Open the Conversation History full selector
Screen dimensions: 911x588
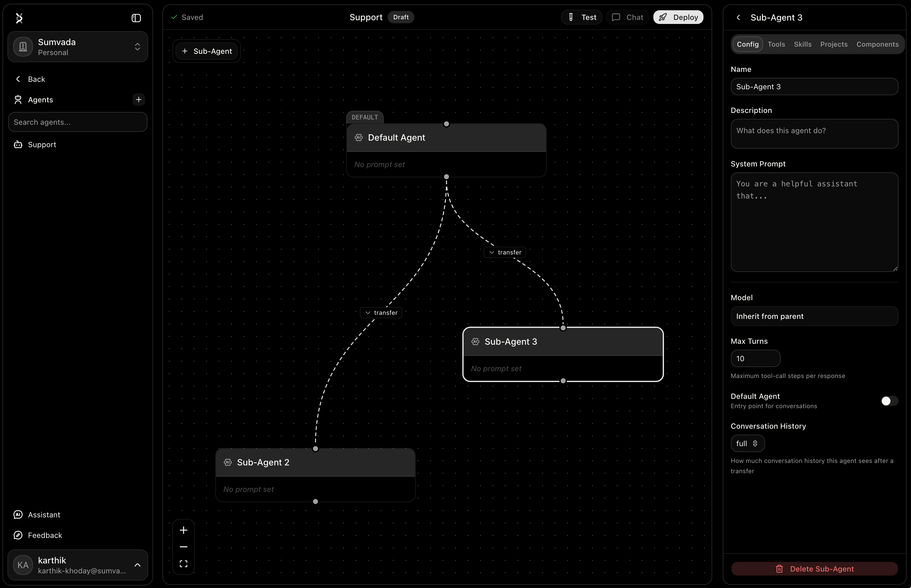click(x=747, y=443)
